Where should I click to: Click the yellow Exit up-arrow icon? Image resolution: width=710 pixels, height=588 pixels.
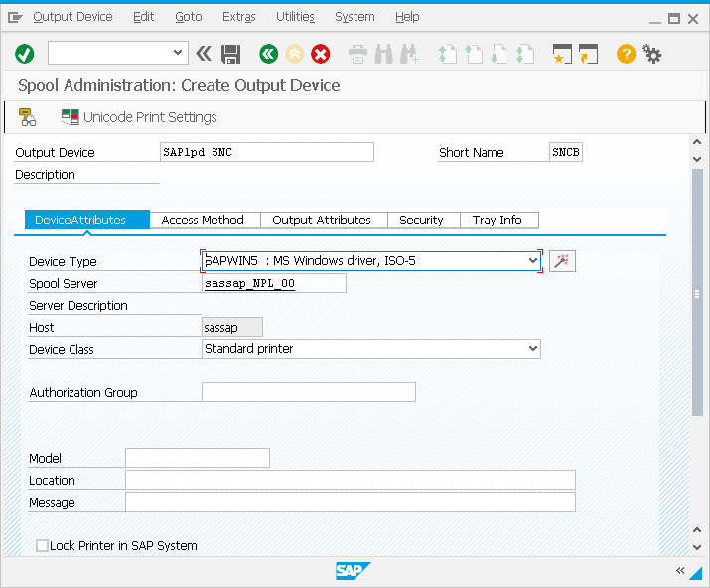point(294,54)
